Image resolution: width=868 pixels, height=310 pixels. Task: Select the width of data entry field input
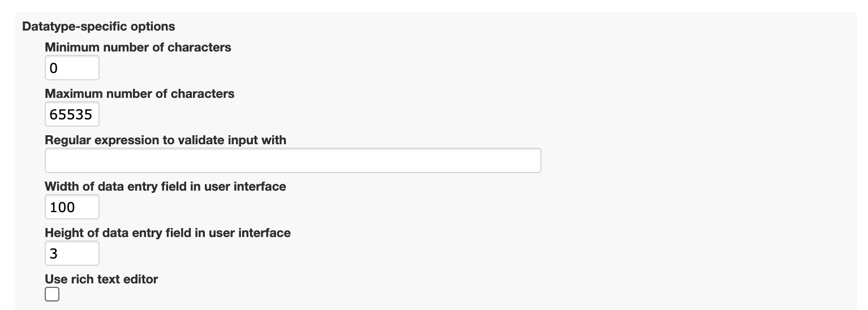(72, 207)
